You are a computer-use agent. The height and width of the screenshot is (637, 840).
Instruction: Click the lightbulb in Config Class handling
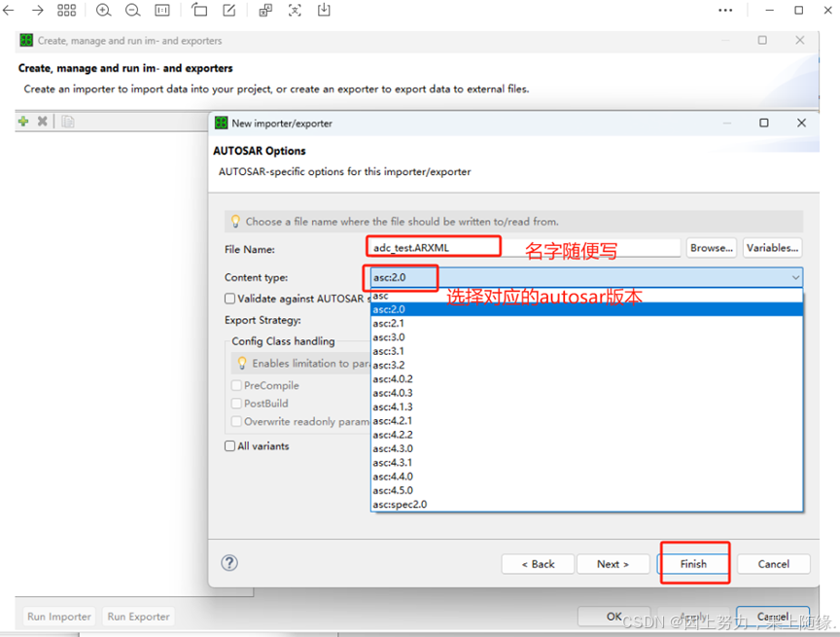click(242, 363)
